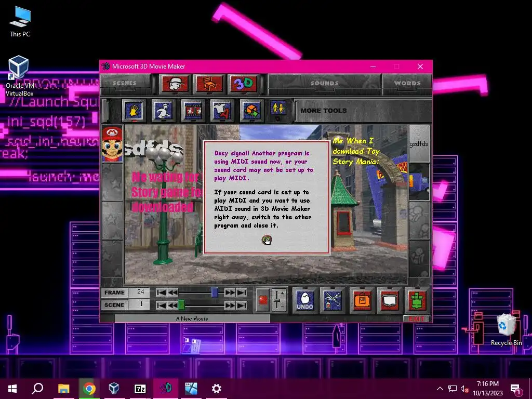Click the MORE TOOLS panel label
The width and height of the screenshot is (532, 399).
click(x=324, y=111)
